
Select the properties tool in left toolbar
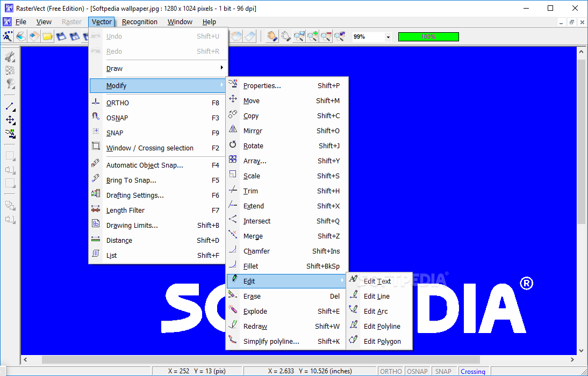coord(10,133)
